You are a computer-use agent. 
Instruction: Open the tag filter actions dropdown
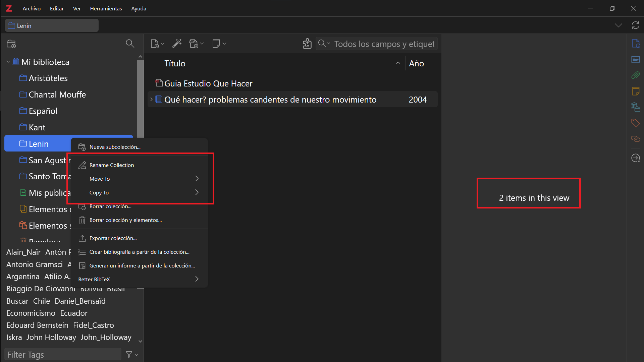point(131,355)
